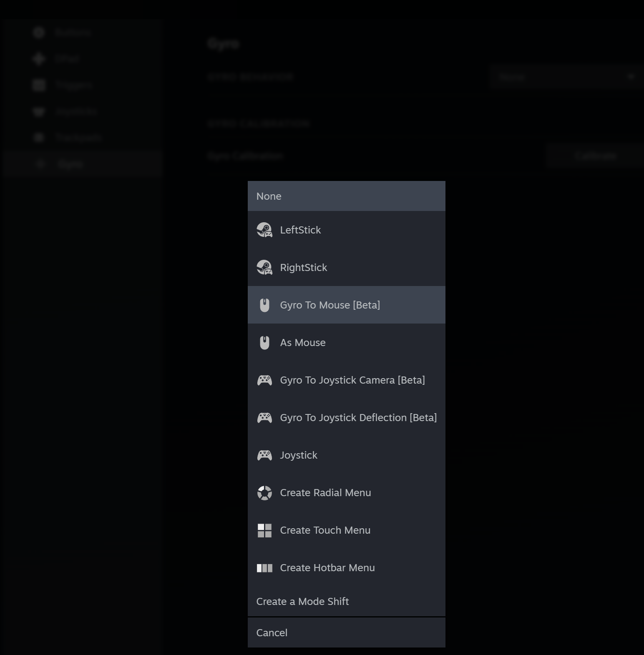Viewport: 644px width, 655px height.
Task: Select Gyro To Mouse [Beta] option
Action: click(x=346, y=305)
